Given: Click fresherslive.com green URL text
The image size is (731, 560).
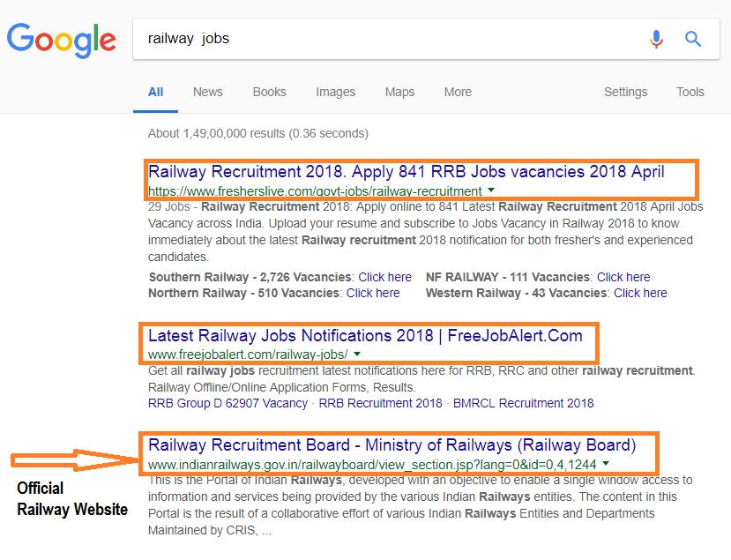Looking at the screenshot, I should [315, 191].
